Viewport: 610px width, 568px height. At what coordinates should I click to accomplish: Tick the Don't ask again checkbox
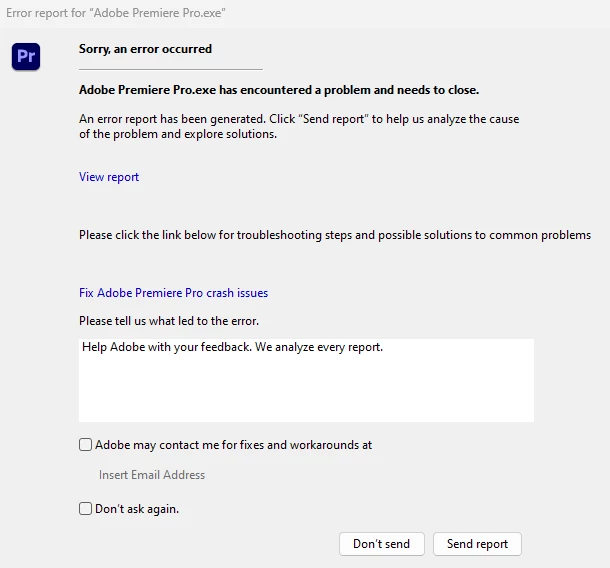pyautogui.click(x=86, y=508)
